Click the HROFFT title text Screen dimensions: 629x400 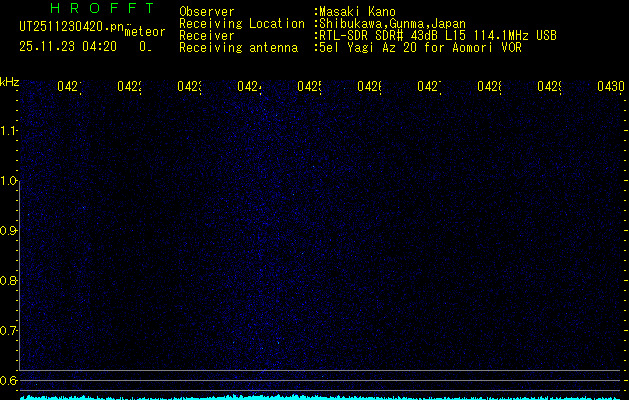coord(102,8)
